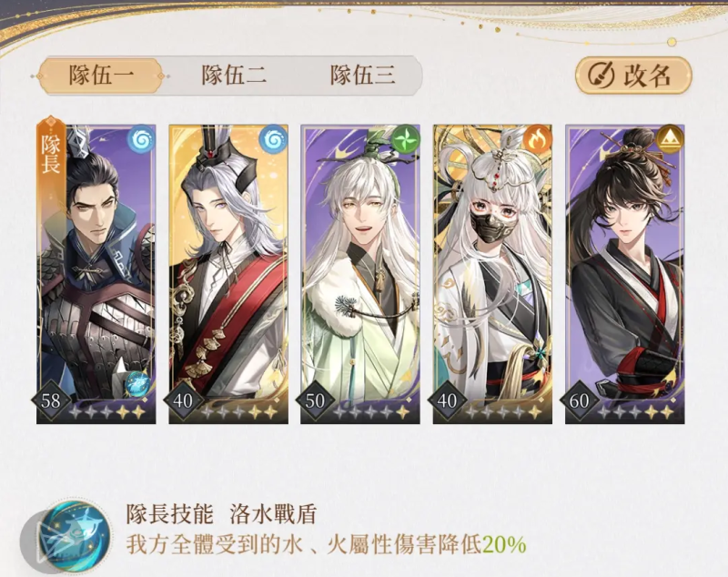Click the water element icon on second card

point(273,139)
